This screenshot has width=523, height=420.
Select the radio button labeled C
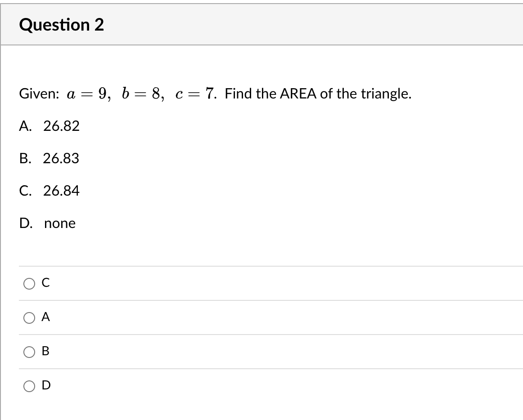point(29,283)
